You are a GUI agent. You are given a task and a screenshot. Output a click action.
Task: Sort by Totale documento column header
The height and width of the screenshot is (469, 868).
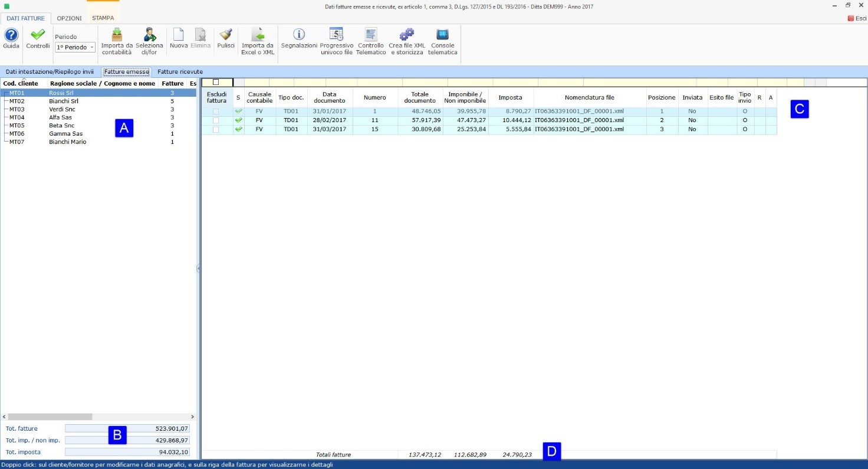click(420, 97)
